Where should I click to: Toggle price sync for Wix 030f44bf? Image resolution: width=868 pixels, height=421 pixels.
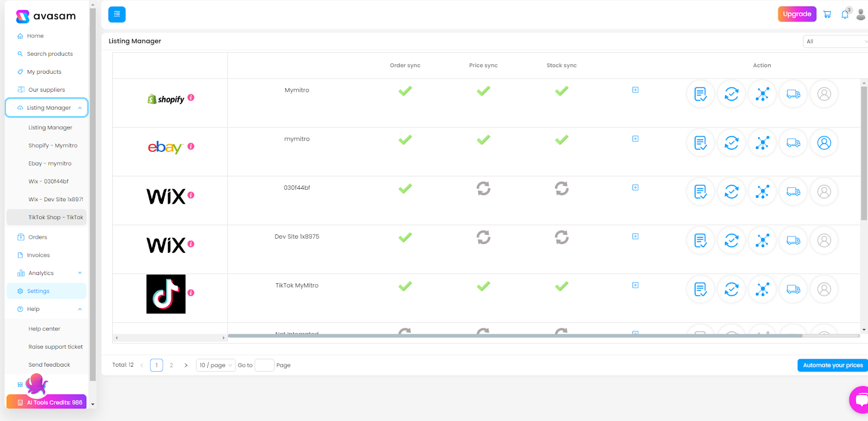click(x=483, y=188)
